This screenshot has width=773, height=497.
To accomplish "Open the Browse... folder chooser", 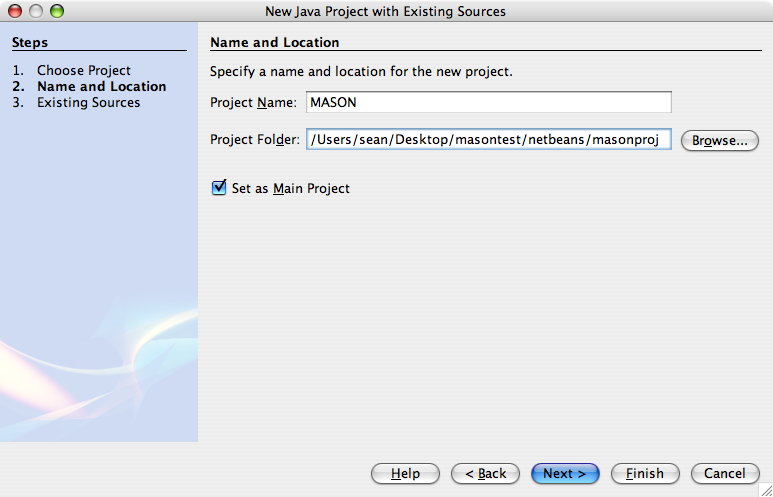I will click(x=718, y=140).
